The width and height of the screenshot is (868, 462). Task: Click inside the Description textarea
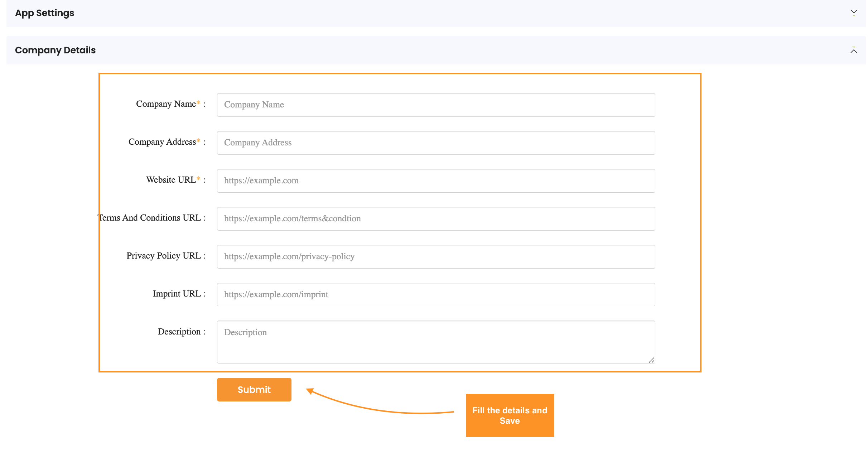point(436,342)
